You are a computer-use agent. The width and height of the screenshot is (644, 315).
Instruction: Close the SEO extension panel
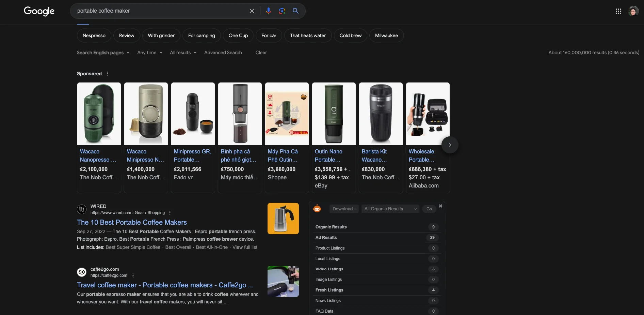[441, 206]
